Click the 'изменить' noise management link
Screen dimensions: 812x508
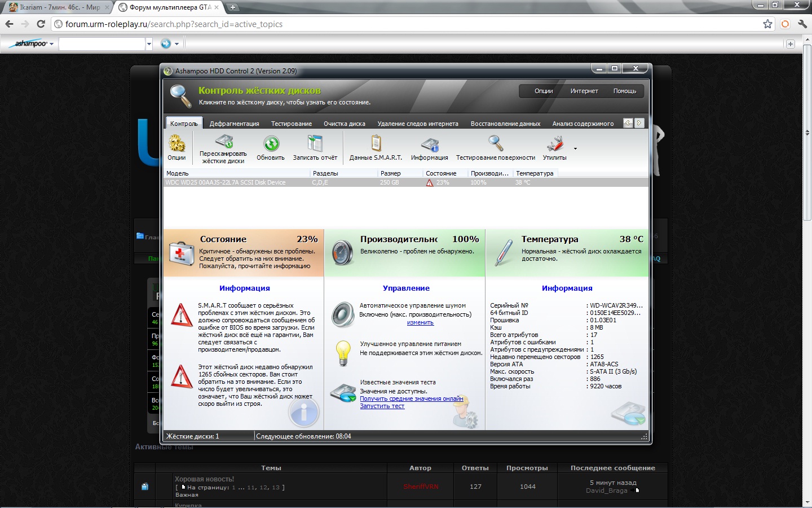point(420,323)
